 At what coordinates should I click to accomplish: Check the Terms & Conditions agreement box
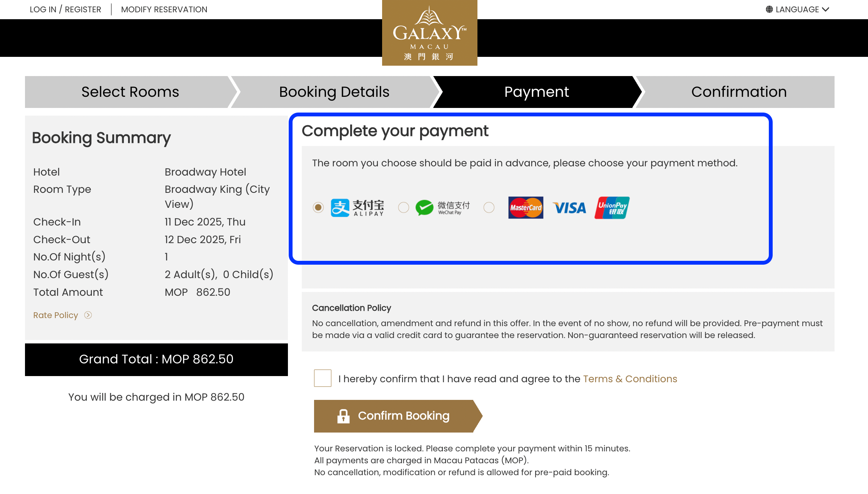click(323, 378)
